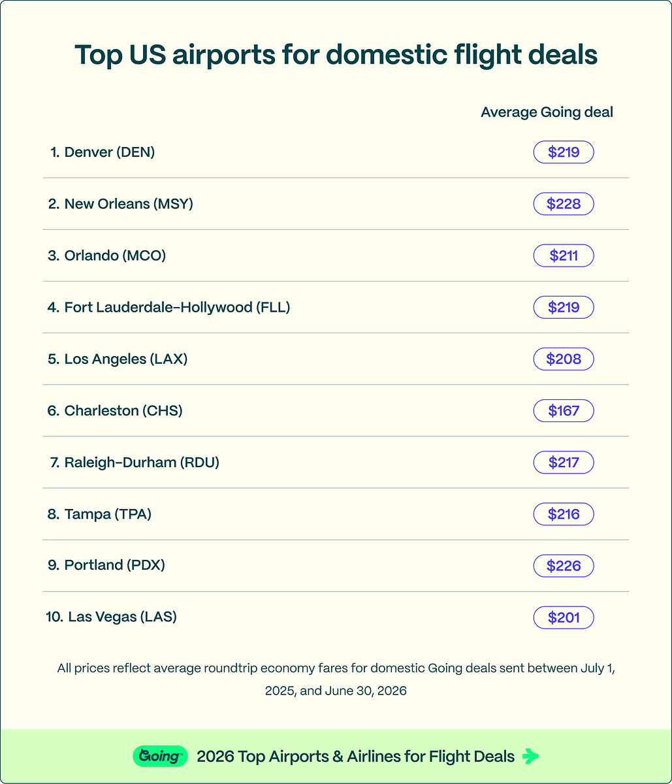Click the $216 Tampa price badge
Screen dimensions: 672x784
click(x=564, y=514)
